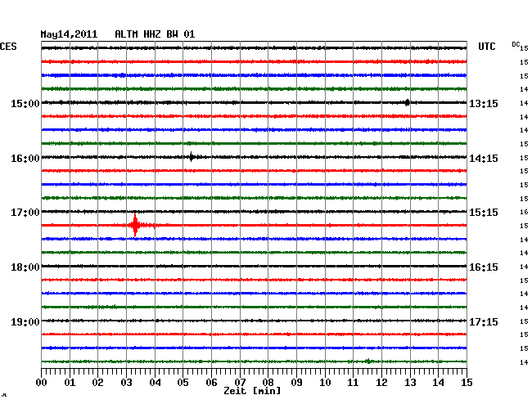Click the 05 minute axis label

coord(183,382)
